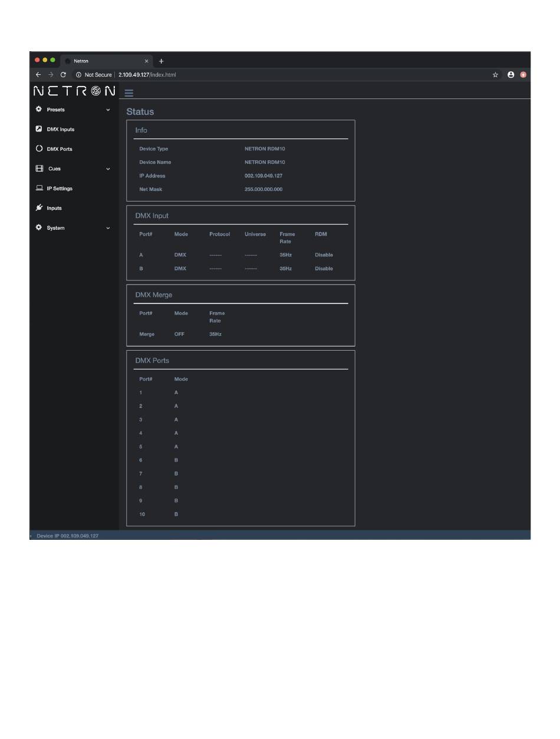Click the browser back arrow
The width and height of the screenshot is (560, 739).
pyautogui.click(x=38, y=75)
